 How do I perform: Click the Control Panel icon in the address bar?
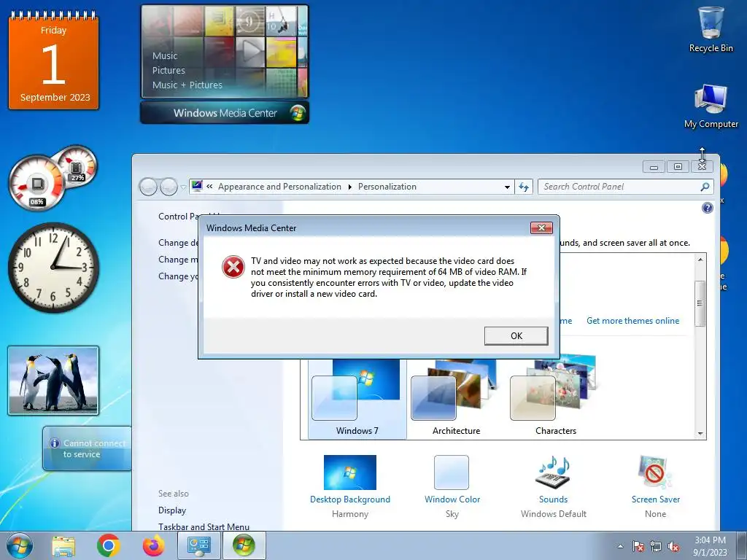pyautogui.click(x=197, y=187)
